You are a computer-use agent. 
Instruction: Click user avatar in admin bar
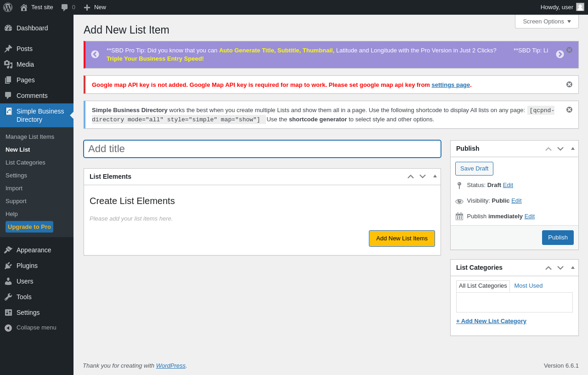(580, 7)
